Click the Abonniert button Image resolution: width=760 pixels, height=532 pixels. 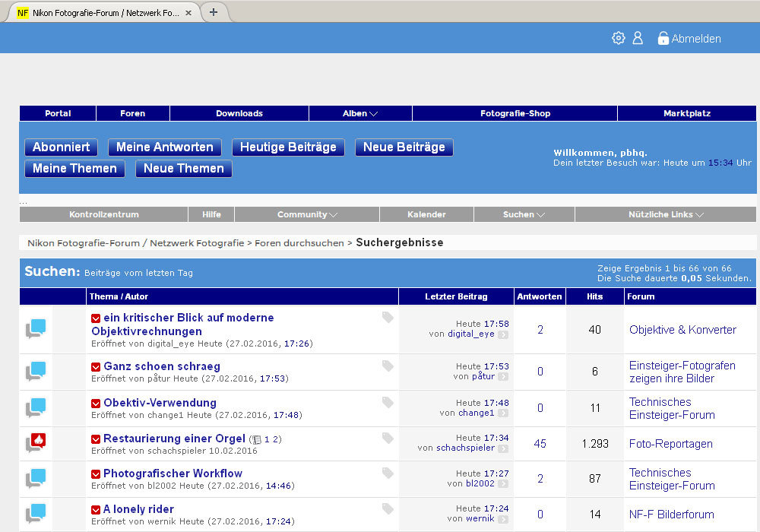click(x=61, y=147)
